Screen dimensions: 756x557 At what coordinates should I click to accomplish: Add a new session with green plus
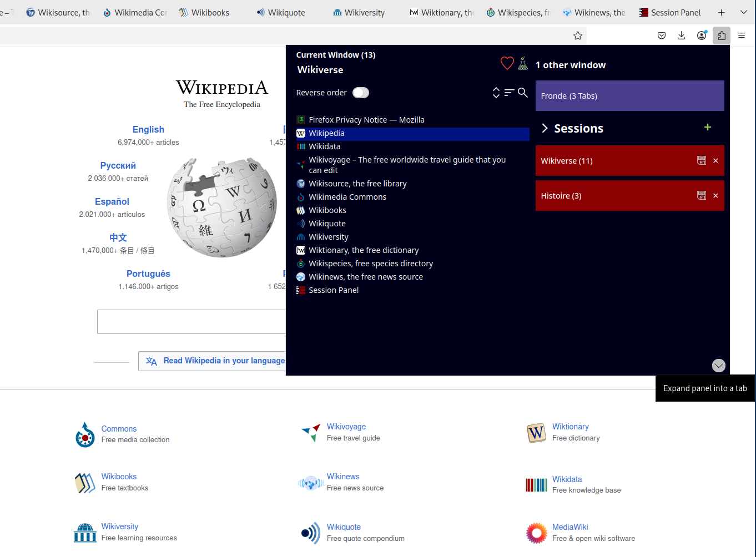tap(708, 127)
